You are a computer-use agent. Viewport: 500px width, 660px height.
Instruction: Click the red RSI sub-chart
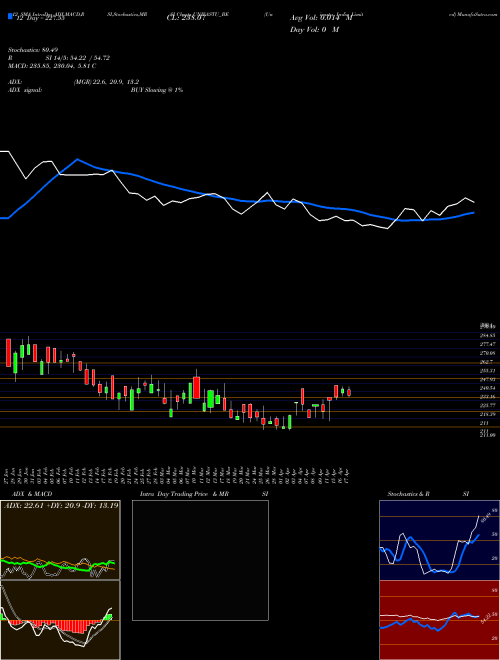(x=439, y=620)
